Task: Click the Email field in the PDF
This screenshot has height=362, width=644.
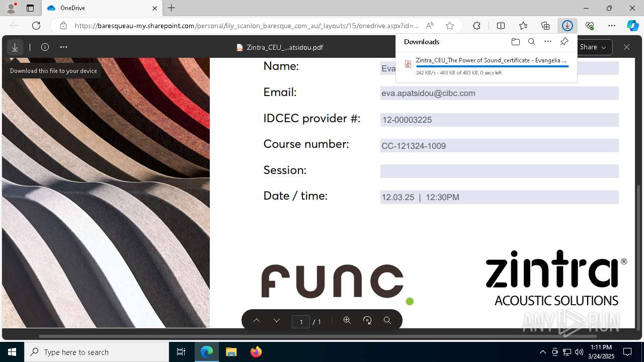Action: 499,93
